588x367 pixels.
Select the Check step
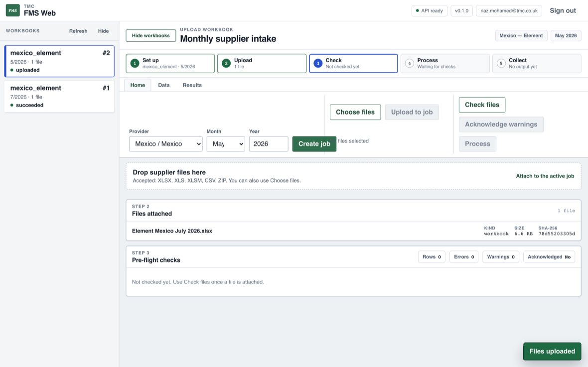click(353, 63)
